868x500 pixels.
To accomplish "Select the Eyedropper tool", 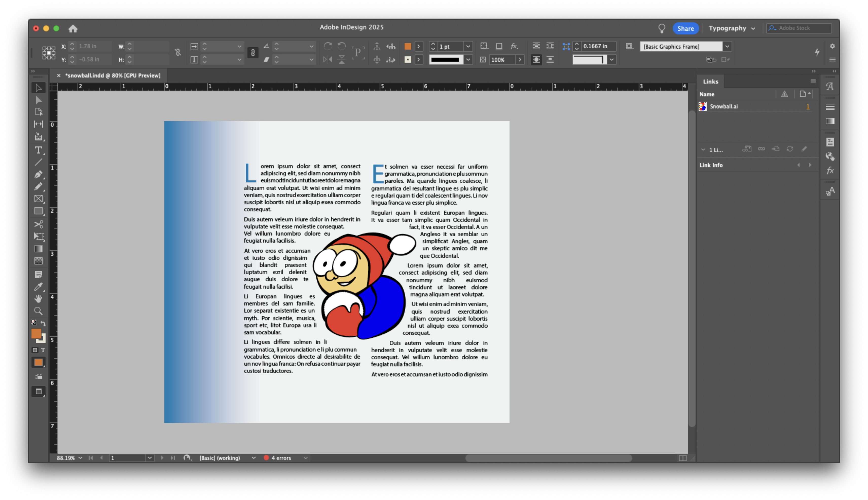I will [x=38, y=287].
